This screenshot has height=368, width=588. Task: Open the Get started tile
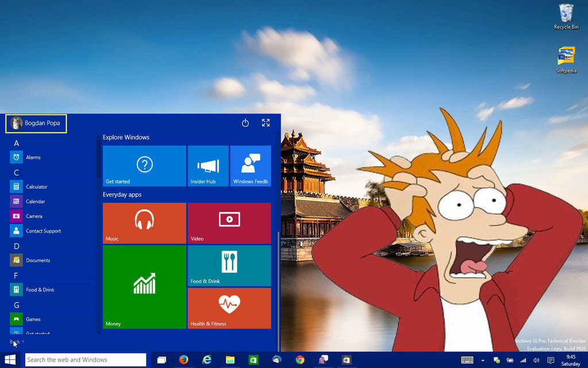coord(144,166)
